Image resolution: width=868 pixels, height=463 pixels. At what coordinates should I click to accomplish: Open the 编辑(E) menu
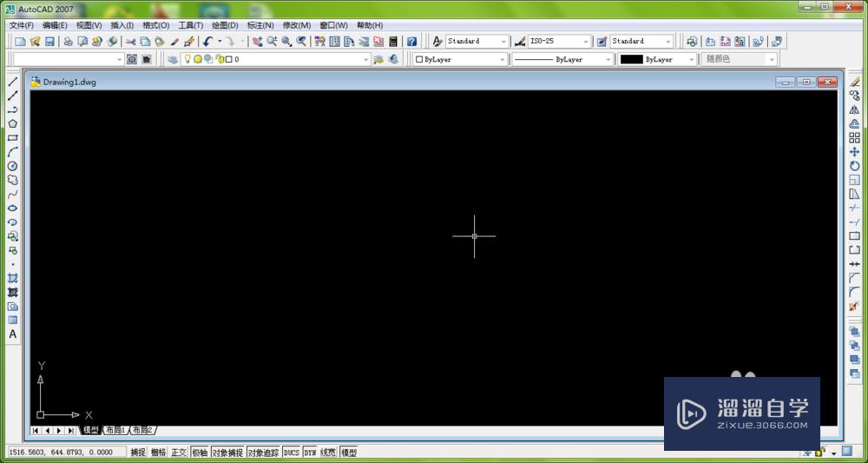pyautogui.click(x=55, y=25)
